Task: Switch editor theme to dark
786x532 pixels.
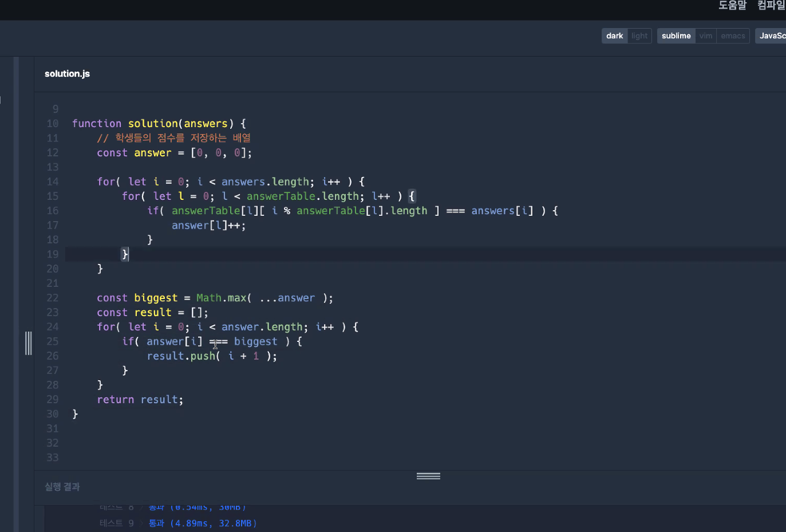Action: pyautogui.click(x=614, y=36)
